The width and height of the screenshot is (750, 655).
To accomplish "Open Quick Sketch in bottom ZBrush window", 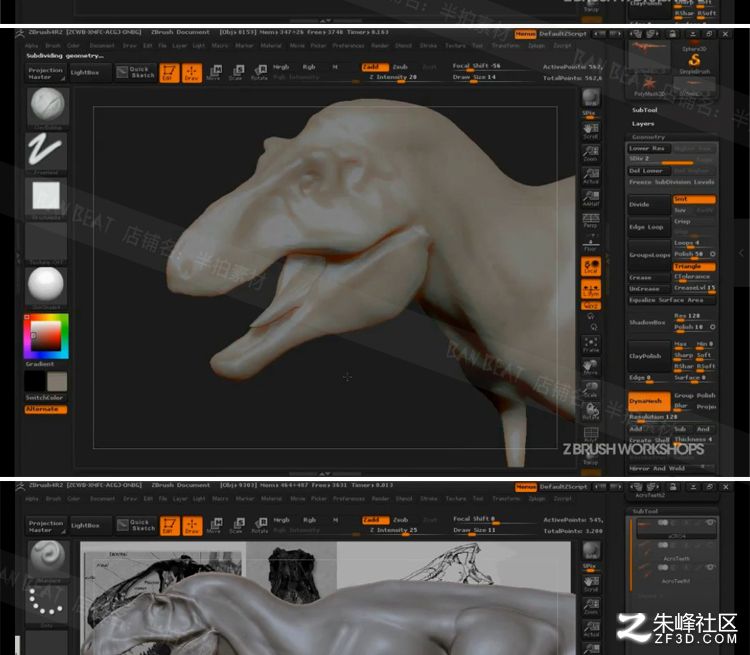I will coord(136,525).
